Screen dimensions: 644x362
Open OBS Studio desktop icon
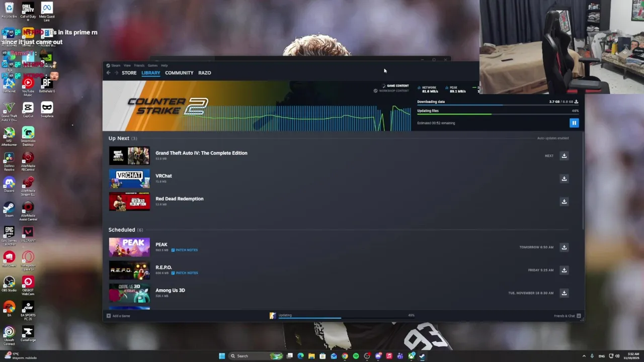pyautogui.click(x=9, y=284)
